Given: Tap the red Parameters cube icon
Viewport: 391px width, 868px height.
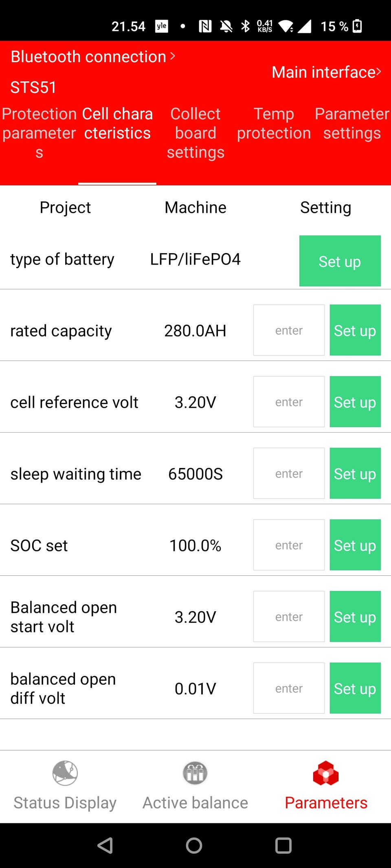Looking at the screenshot, I should (x=325, y=772).
